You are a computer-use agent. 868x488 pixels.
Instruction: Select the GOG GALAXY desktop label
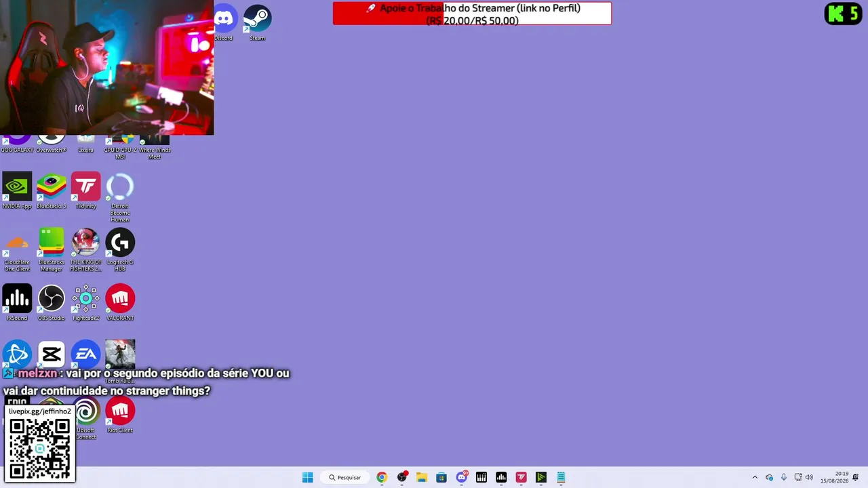tap(17, 150)
